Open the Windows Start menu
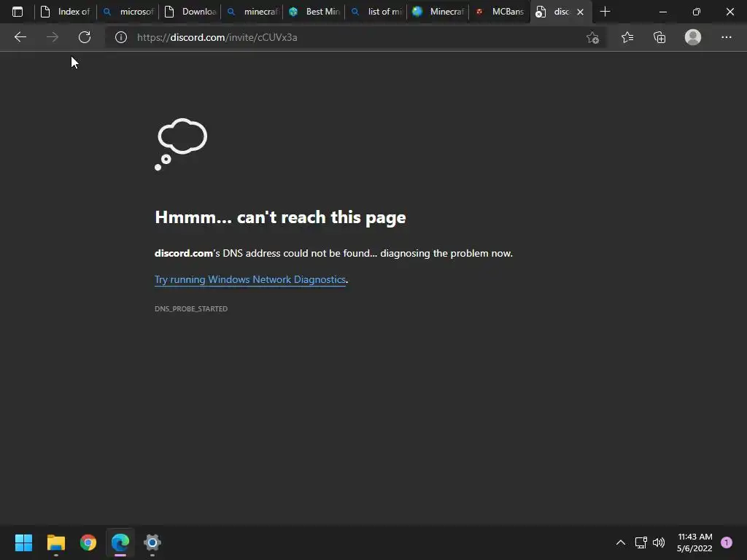The height and width of the screenshot is (560, 747). click(x=23, y=542)
